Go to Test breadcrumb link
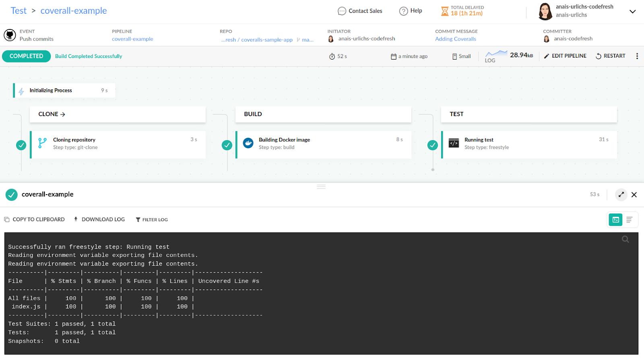This screenshot has height=359, width=644. pyautogui.click(x=19, y=10)
